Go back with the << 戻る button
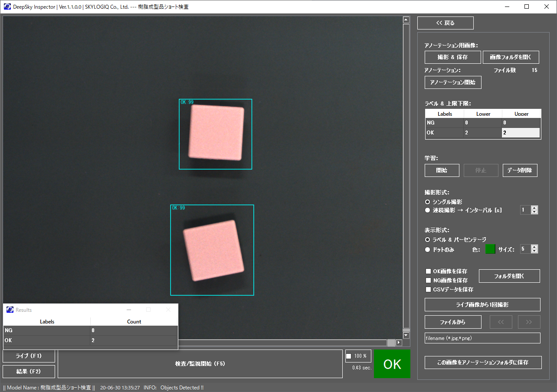557x392 pixels. pos(446,23)
